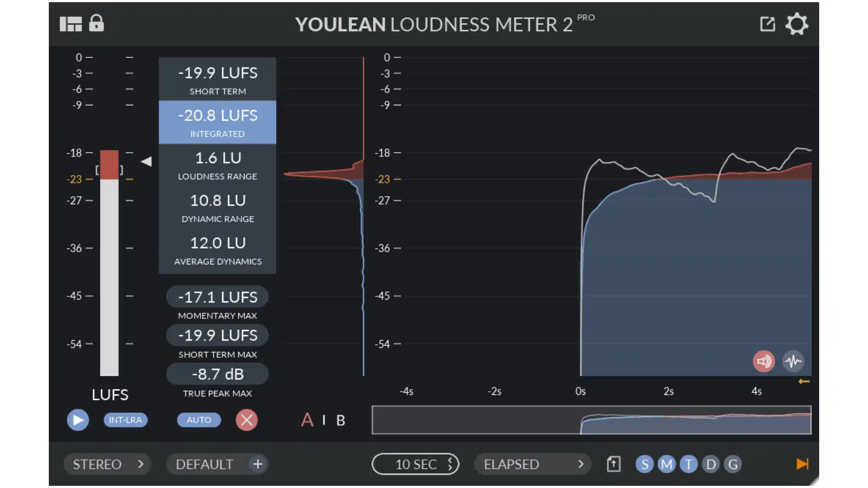This screenshot has width=868, height=488.
Task: Click the red X reset button
Action: click(x=246, y=420)
